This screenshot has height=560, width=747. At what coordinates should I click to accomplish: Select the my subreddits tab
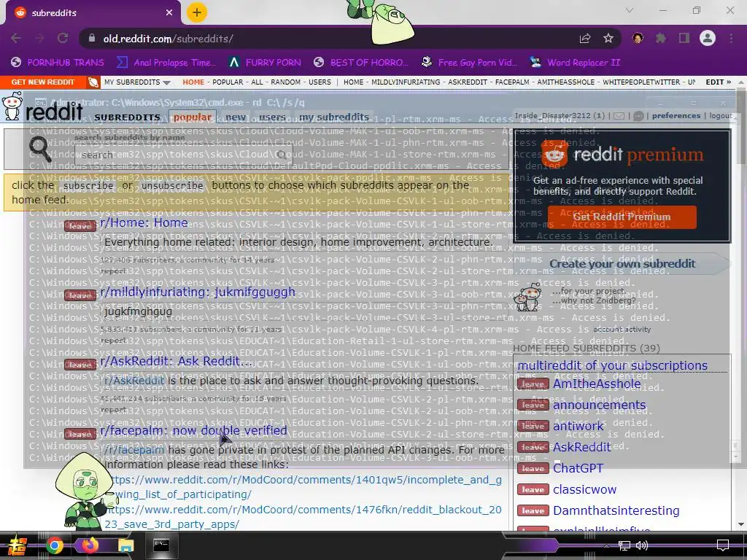pyautogui.click(x=334, y=117)
